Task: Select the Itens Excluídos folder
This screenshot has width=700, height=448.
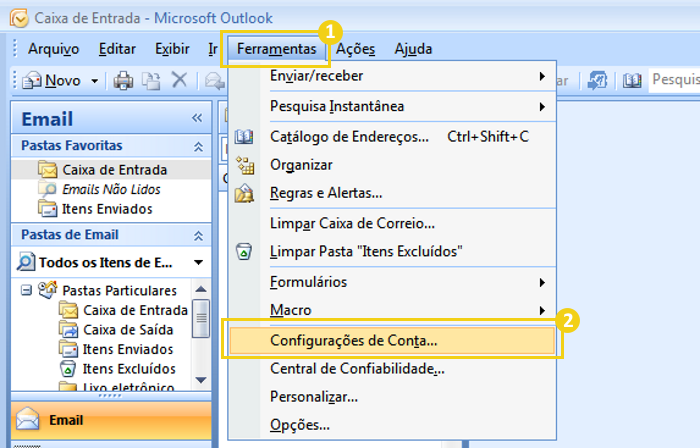Action: click(x=129, y=369)
